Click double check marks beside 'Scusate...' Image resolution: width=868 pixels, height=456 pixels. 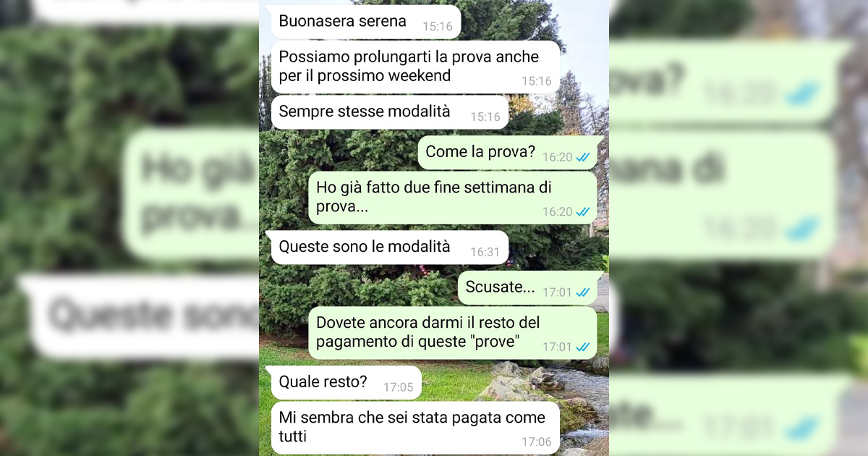[x=583, y=292]
